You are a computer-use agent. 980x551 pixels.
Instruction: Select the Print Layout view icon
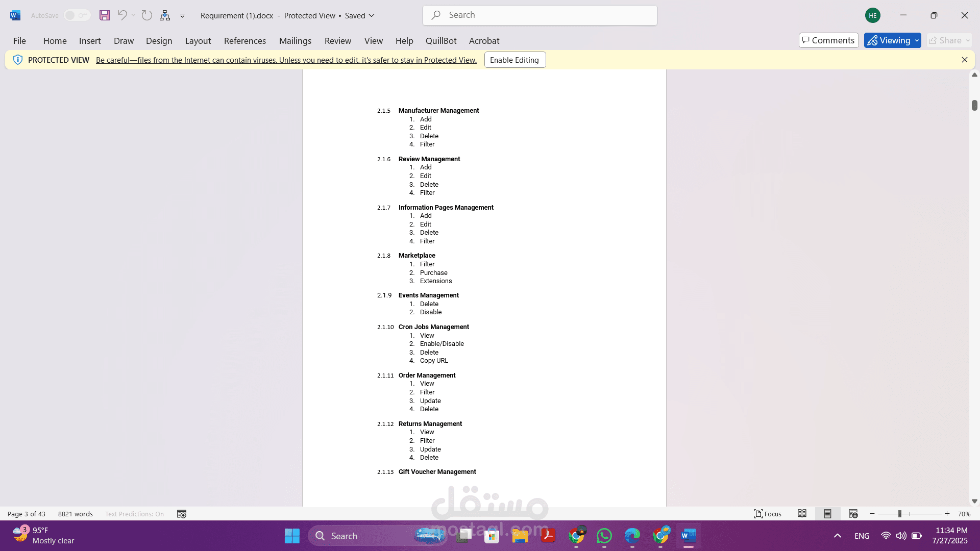(x=827, y=514)
